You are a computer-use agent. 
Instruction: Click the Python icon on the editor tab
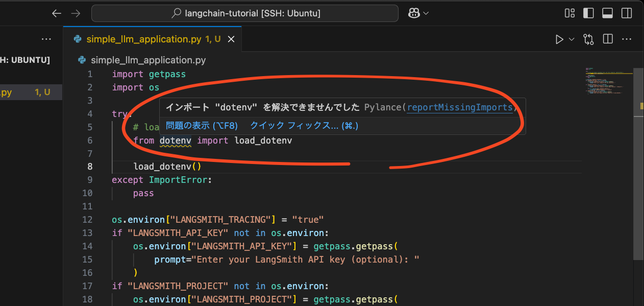pyautogui.click(x=78, y=39)
